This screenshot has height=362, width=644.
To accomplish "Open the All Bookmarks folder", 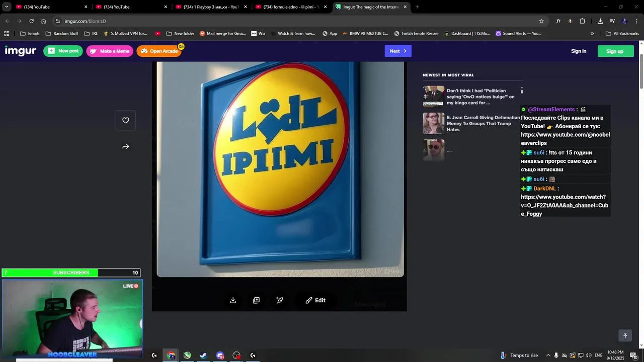I will [622, 34].
